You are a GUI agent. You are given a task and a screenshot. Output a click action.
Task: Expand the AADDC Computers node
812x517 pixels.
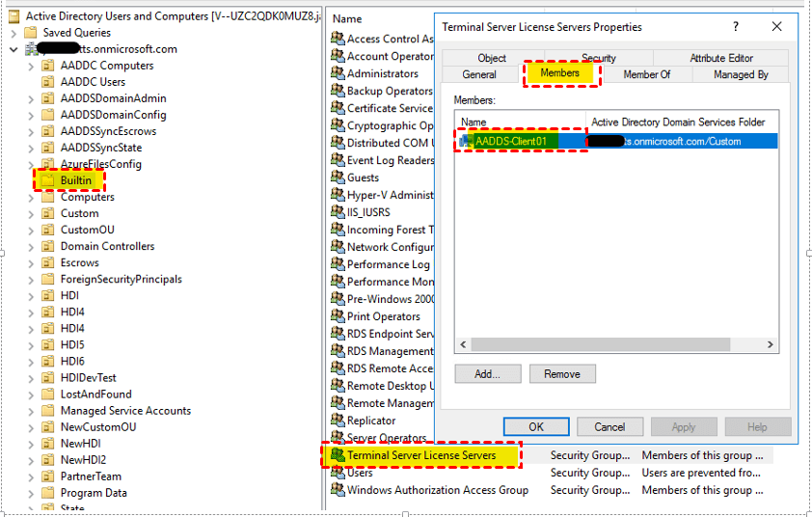pos(31,67)
